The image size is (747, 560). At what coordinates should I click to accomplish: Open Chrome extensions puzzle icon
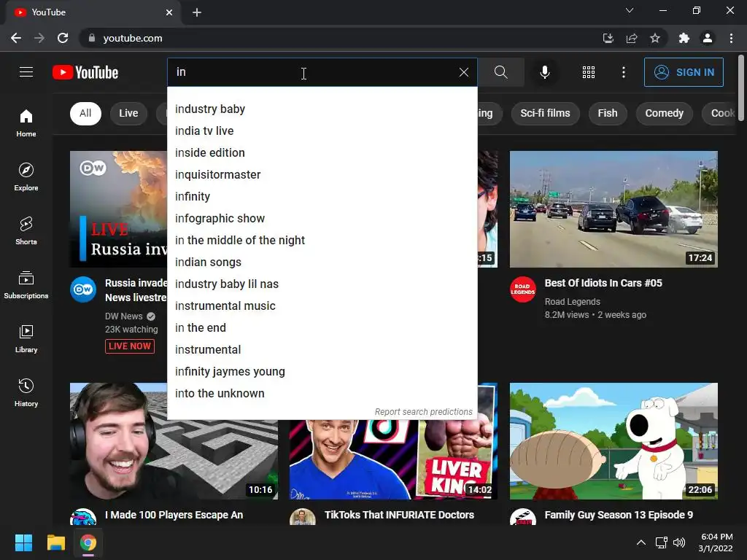(684, 38)
